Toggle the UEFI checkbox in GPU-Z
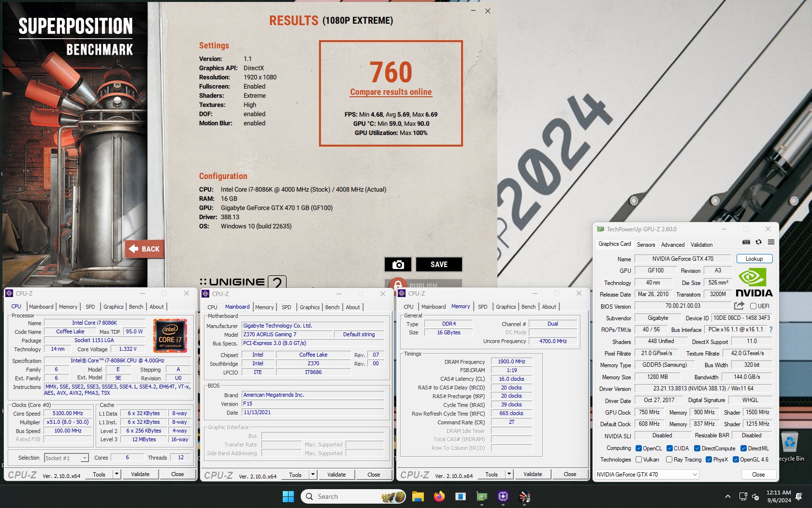 click(x=753, y=306)
